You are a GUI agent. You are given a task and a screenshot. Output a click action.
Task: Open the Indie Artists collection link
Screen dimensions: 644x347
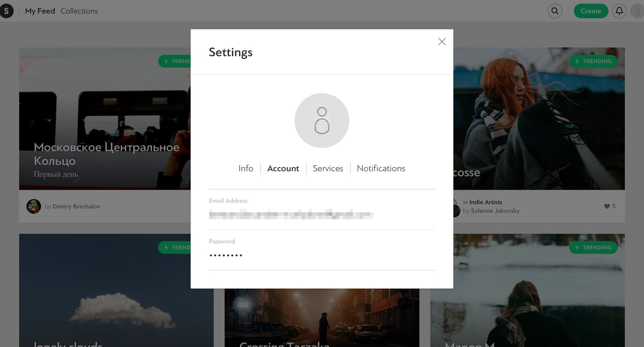[x=486, y=202]
